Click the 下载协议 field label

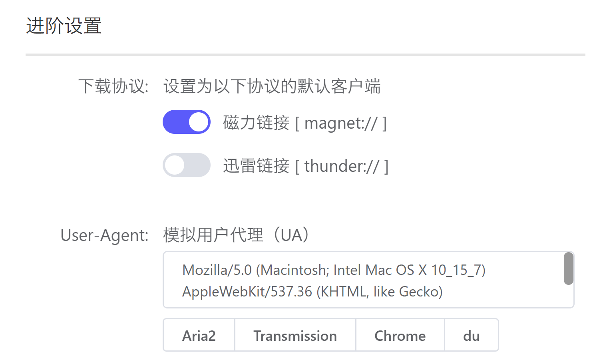point(113,86)
